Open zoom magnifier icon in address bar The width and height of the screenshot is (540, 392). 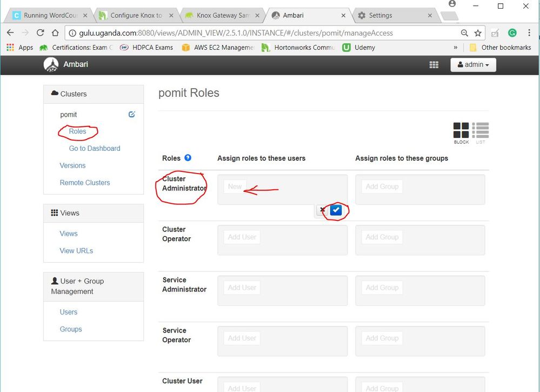point(464,33)
